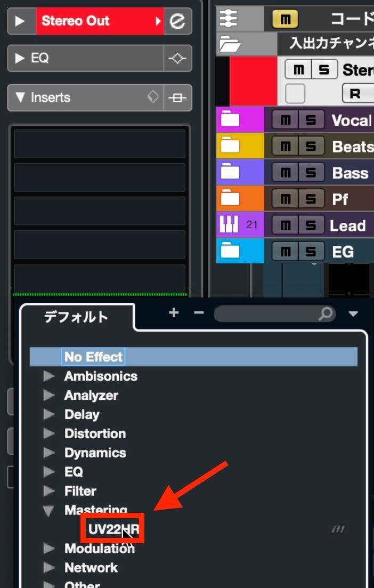
Task: Click the Lead instrument keyboard icon
Action: (229, 224)
